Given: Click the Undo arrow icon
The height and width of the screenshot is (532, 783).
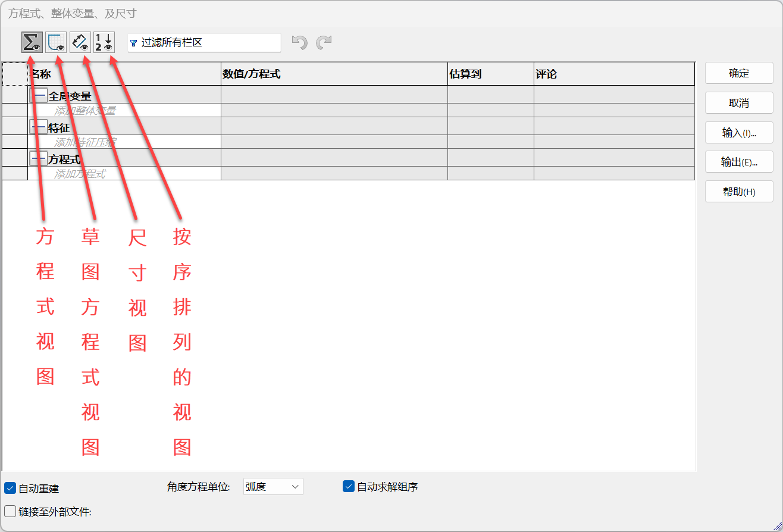Looking at the screenshot, I should [x=300, y=43].
